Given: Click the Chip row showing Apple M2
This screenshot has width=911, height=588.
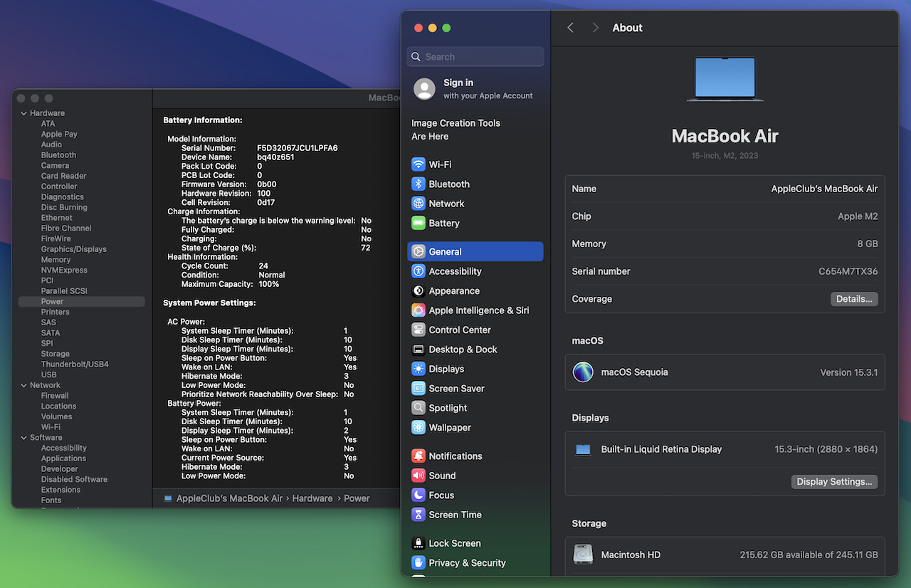Looking at the screenshot, I should pos(725,216).
